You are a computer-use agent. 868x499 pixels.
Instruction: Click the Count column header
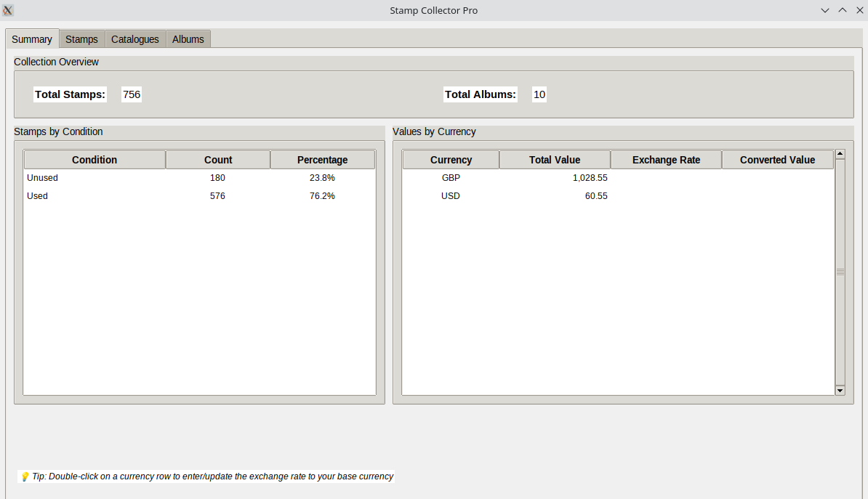pyautogui.click(x=218, y=160)
